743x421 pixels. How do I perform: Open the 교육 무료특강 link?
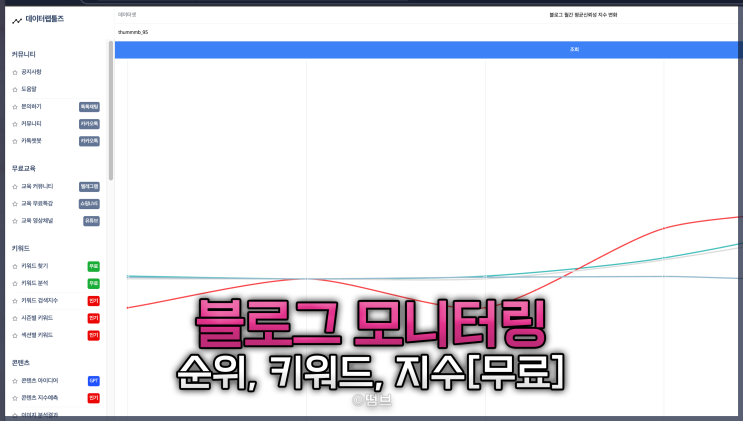click(x=37, y=203)
